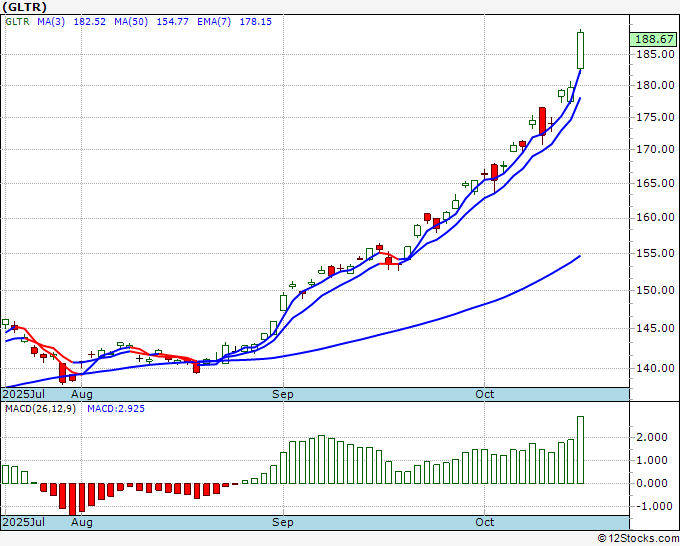Click the 0.000 MACD axis label
Screen dimensions: 680x546
(653, 483)
